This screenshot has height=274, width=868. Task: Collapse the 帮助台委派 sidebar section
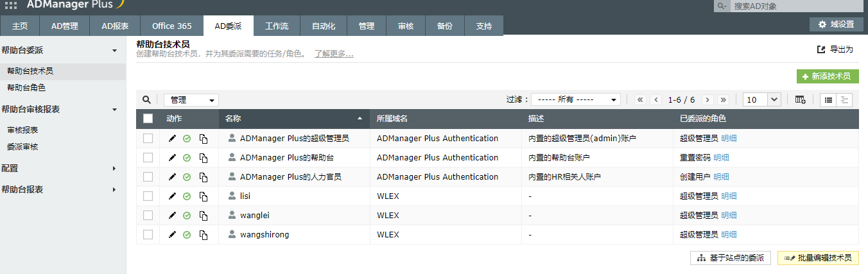coord(114,50)
